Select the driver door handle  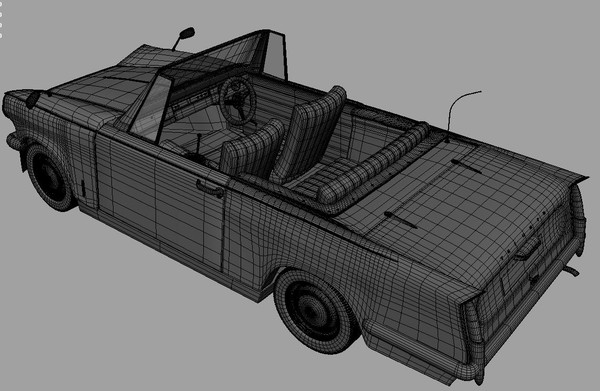[210, 189]
